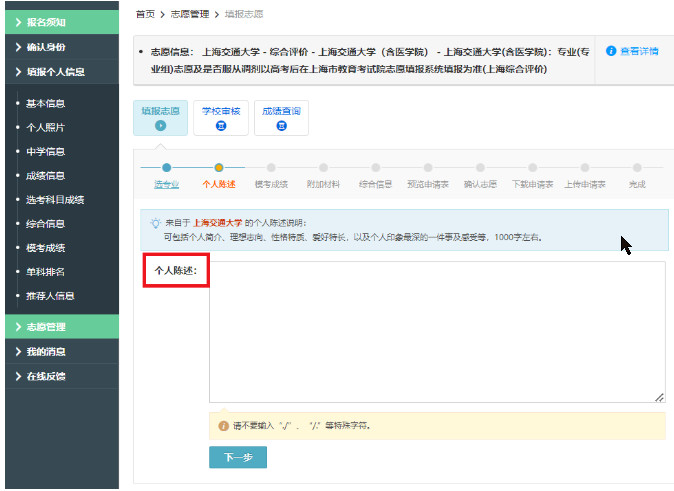Viewport: 674px width, 491px height.
Task: Open 基本信息 in the sidebar
Action: point(46,104)
